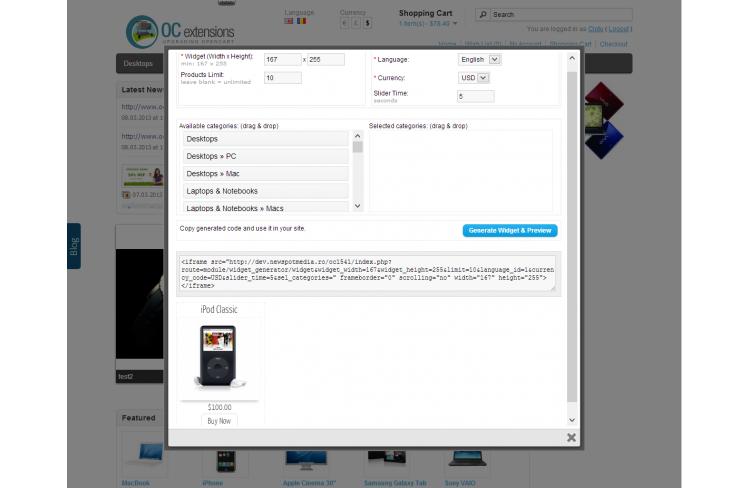Viewport: 750px width, 488px height.
Task: Select the Laptops & Notebooks category
Action: (265, 191)
